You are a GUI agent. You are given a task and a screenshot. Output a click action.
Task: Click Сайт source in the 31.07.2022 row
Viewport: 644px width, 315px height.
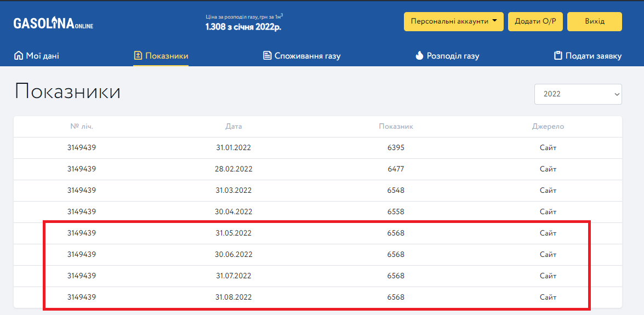[548, 276]
